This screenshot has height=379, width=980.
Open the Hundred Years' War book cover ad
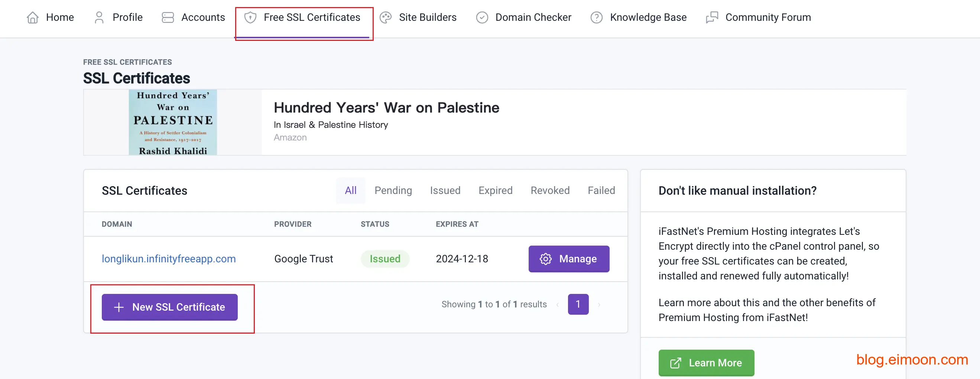pos(173,123)
